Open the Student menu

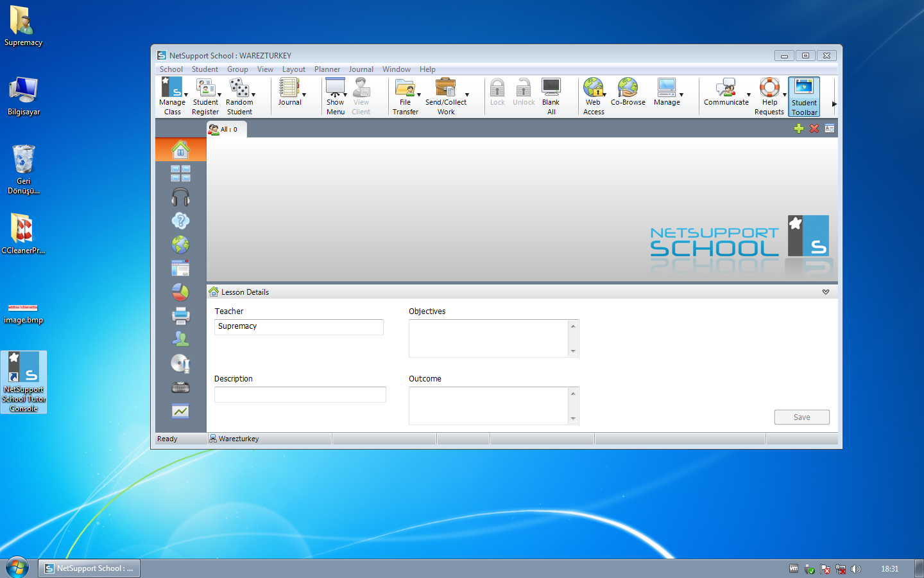pyautogui.click(x=205, y=69)
